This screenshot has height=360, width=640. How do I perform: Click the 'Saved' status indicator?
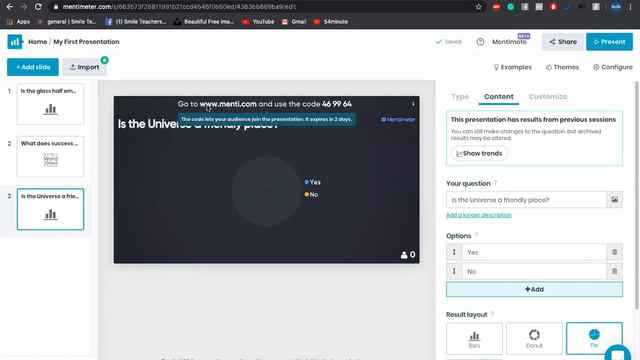pyautogui.click(x=449, y=42)
